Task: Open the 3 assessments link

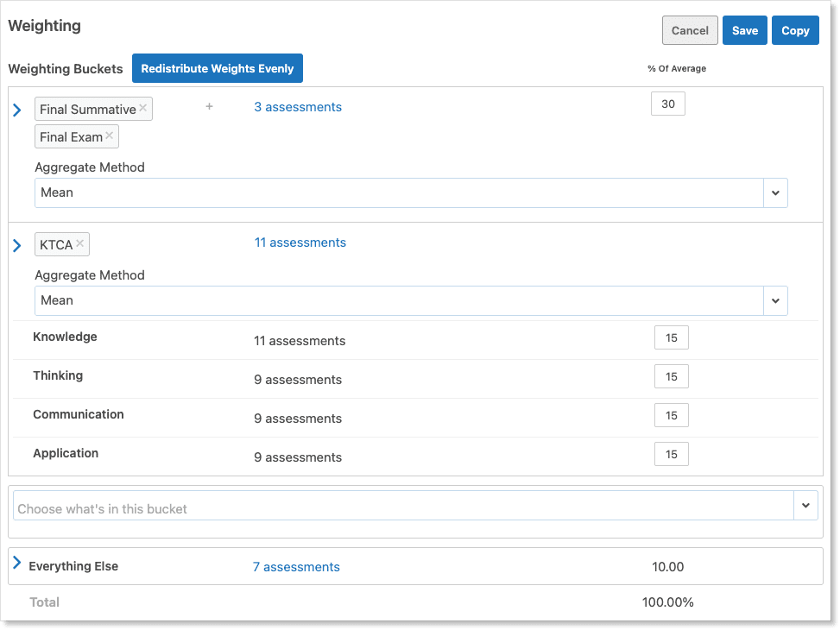Action: click(298, 107)
